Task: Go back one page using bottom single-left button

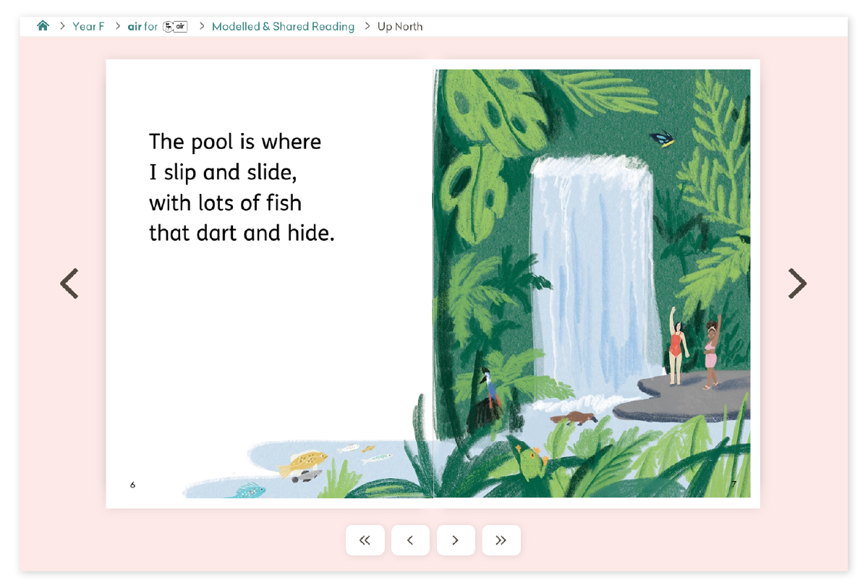Action: [410, 540]
